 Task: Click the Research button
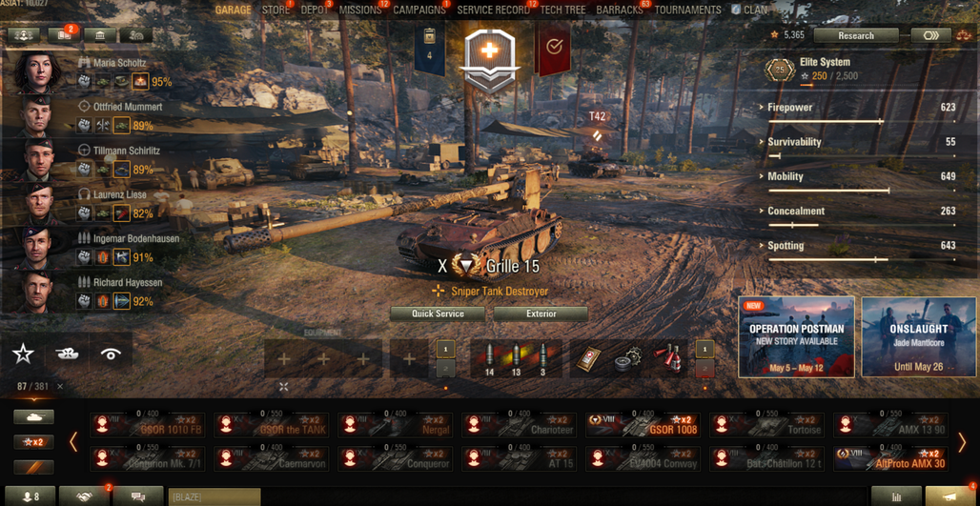(x=856, y=35)
